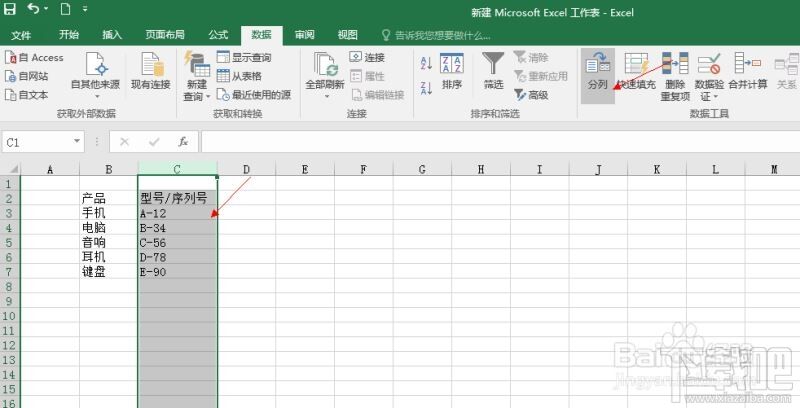Toggle the 筛选 filter funnel
This screenshot has width=800, height=408.
pyautogui.click(x=493, y=71)
